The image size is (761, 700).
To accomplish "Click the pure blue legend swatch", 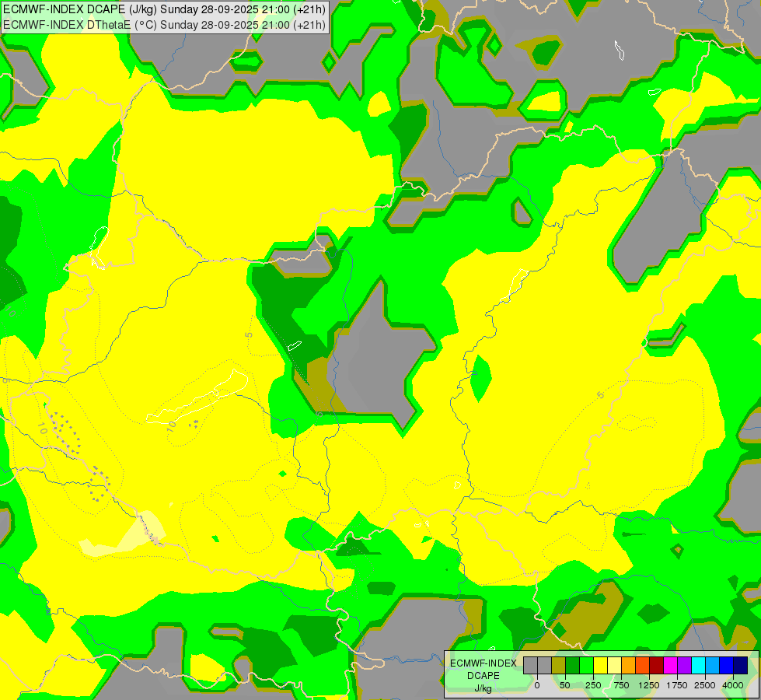I will coord(727,665).
